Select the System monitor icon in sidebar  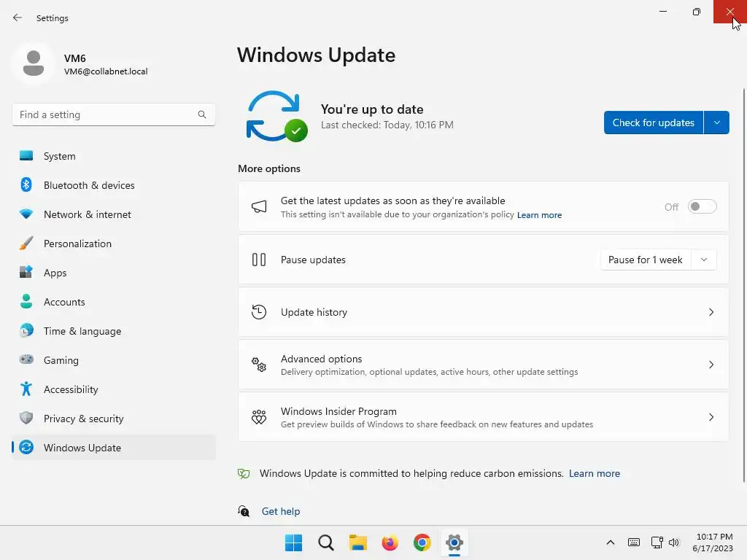pos(26,156)
